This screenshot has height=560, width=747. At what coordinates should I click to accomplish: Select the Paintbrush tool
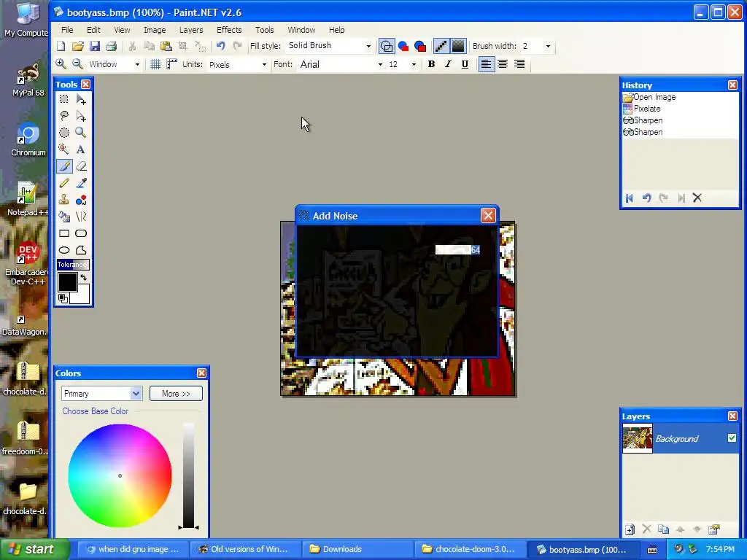tap(64, 166)
